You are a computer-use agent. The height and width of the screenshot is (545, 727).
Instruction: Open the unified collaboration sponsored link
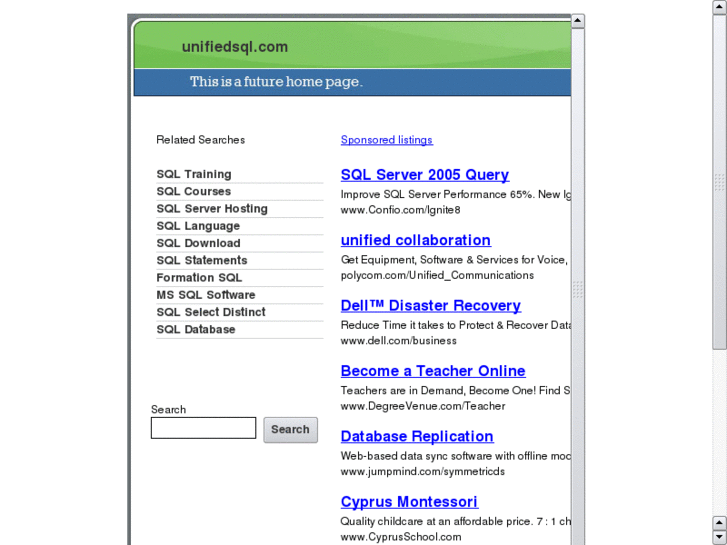click(x=416, y=240)
